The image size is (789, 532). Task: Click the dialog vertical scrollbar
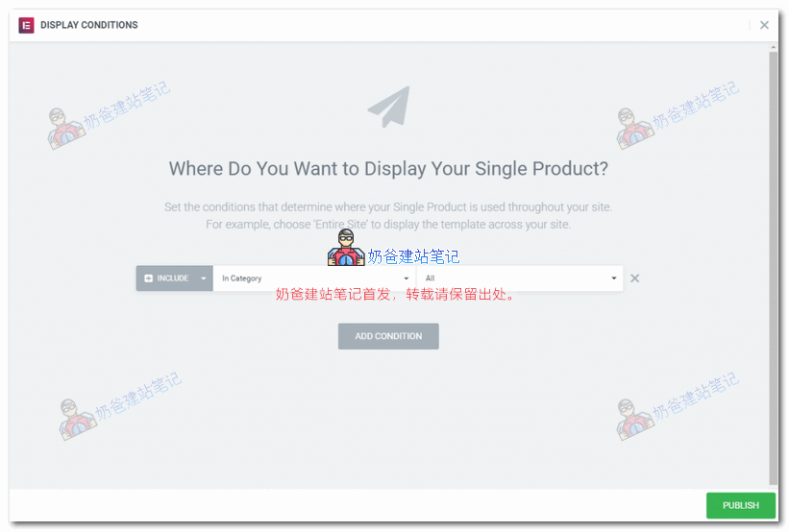[773, 268]
